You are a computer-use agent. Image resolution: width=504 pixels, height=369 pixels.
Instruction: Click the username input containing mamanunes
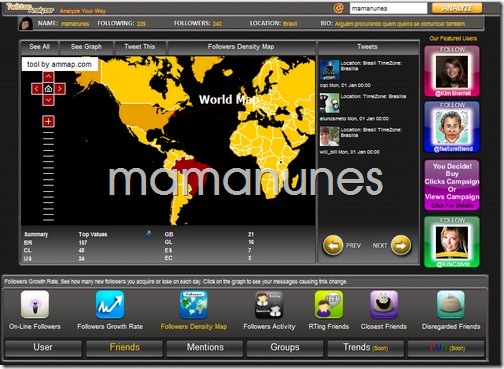click(388, 8)
